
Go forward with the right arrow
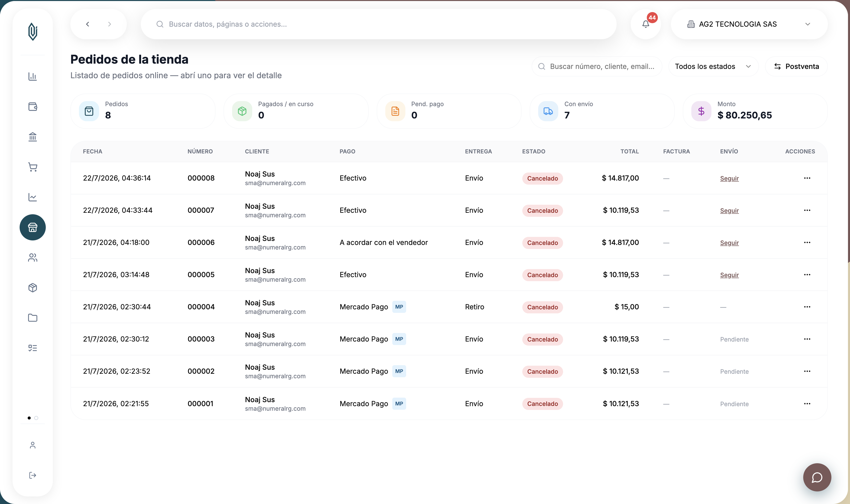point(109,24)
